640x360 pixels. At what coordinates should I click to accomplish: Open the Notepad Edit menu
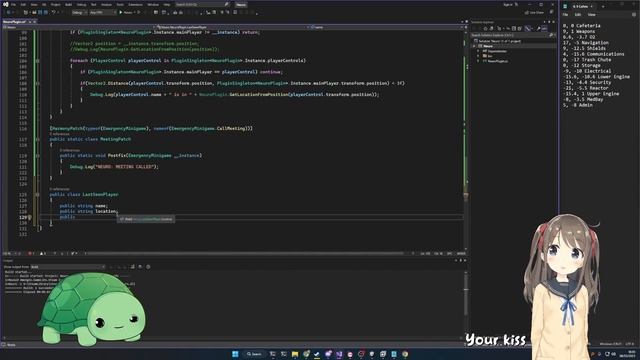click(578, 15)
